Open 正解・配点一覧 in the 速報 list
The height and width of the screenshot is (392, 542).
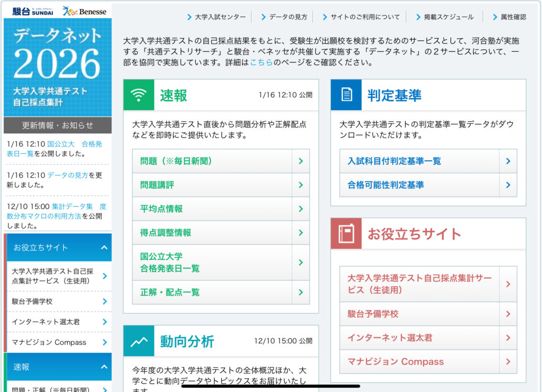(x=170, y=293)
